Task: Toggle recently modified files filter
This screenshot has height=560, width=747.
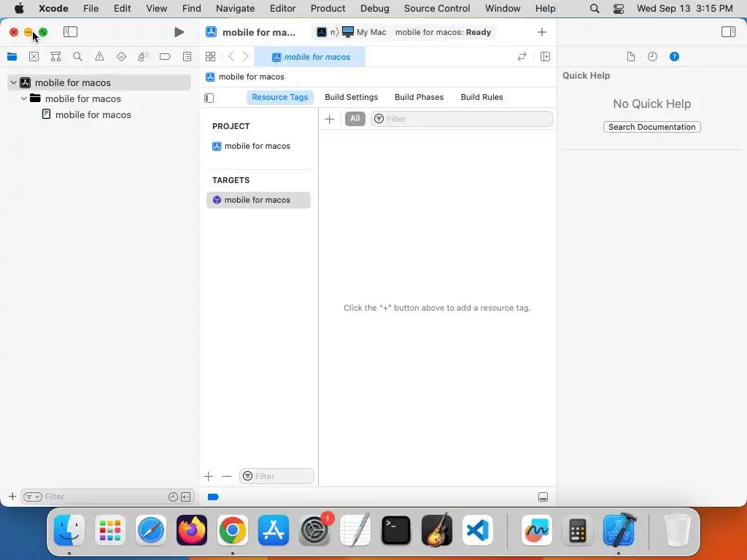Action: pyautogui.click(x=173, y=497)
